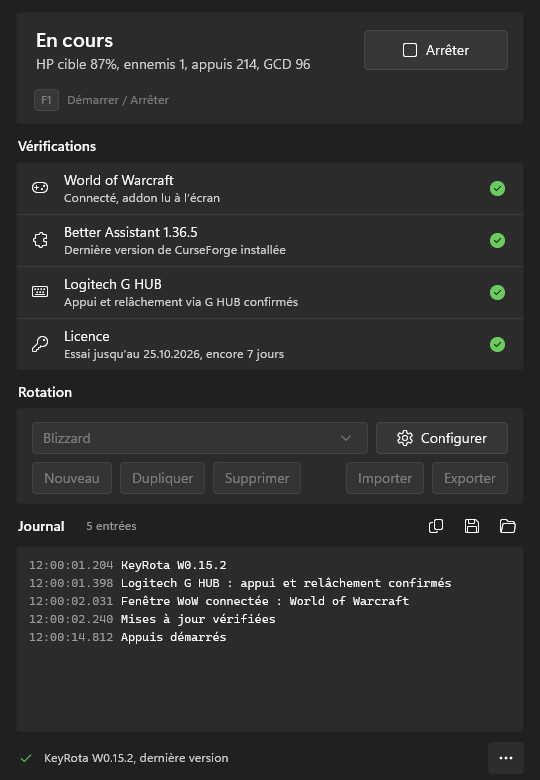Copy the journal with the copy icon
This screenshot has width=540, height=780.
click(436, 526)
